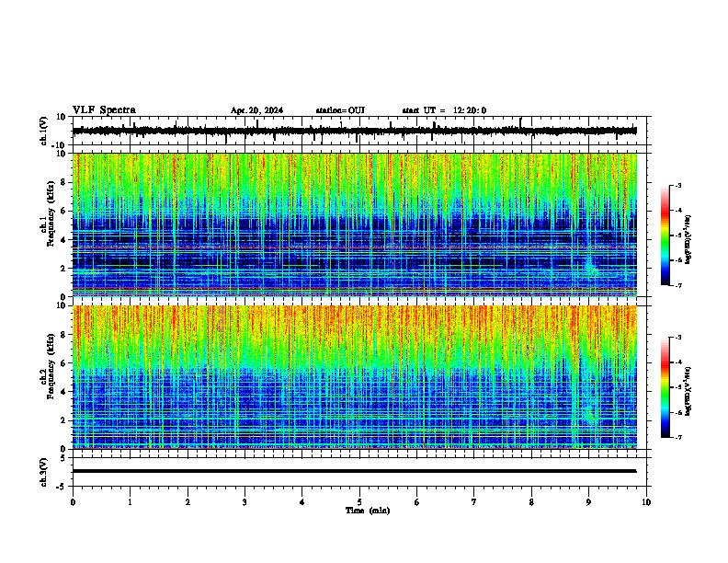Screen dimensions: 728x563
Task: Click the ch.3 voltage trace plot
Action: (x=359, y=472)
